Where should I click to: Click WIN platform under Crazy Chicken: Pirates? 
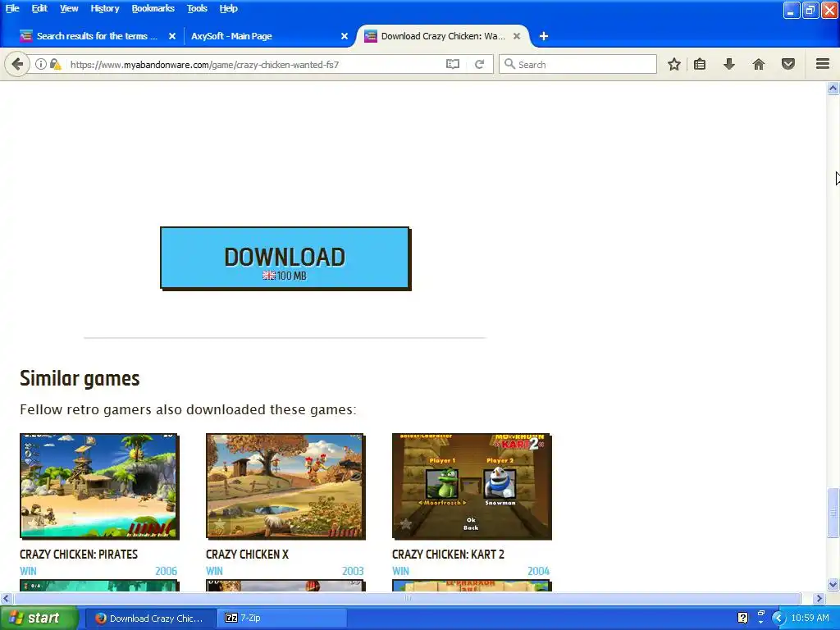29,571
